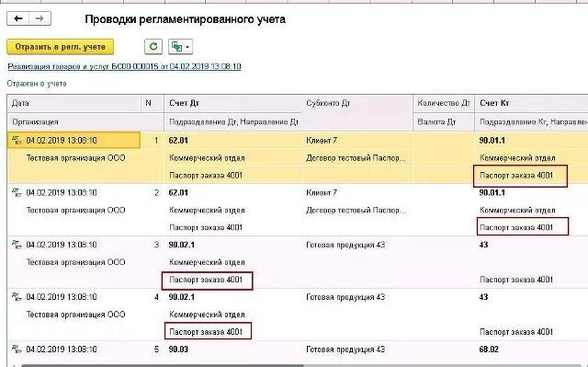Select credit account 43 in row 3
The image size is (588, 367).
coord(483,245)
